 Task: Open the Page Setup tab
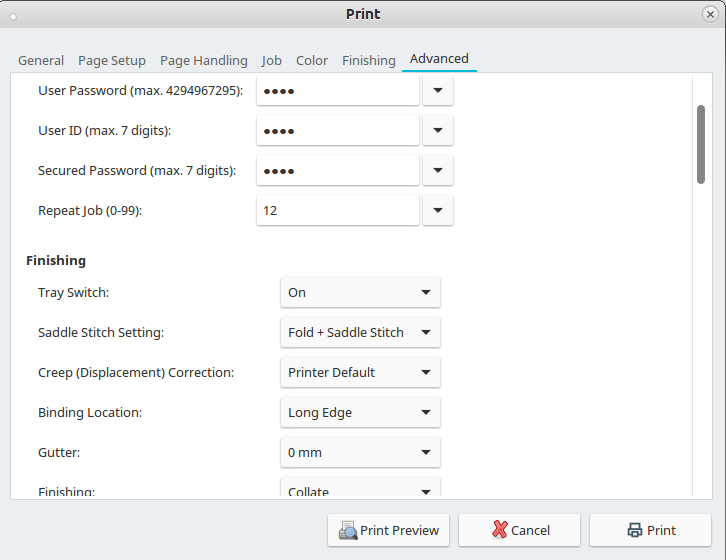112,60
